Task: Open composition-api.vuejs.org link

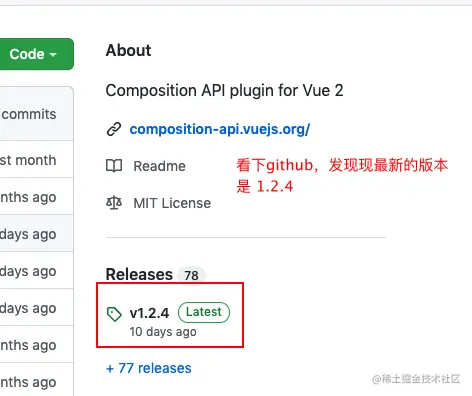Action: pyautogui.click(x=220, y=129)
